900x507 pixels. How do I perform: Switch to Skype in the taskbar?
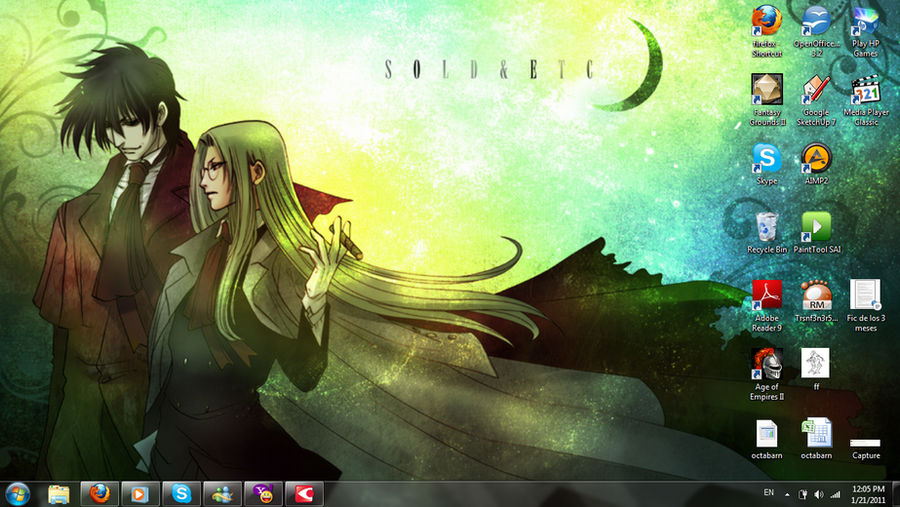[x=181, y=494]
